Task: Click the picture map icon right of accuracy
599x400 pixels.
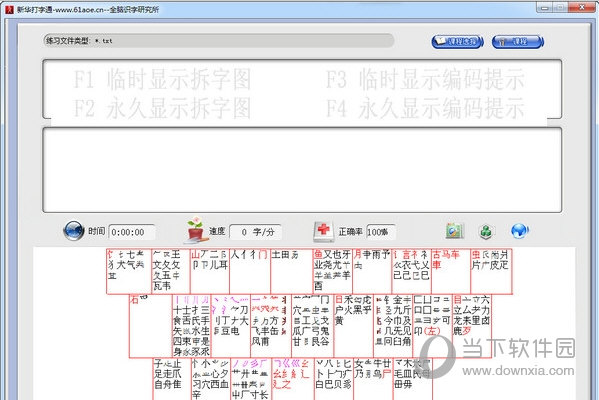Action: pos(455,231)
